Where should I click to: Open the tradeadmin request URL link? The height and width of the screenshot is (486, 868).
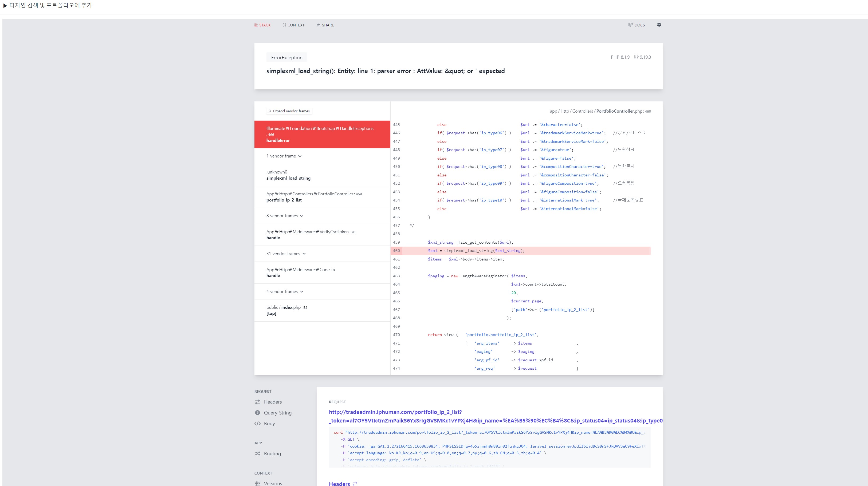pyautogui.click(x=395, y=412)
